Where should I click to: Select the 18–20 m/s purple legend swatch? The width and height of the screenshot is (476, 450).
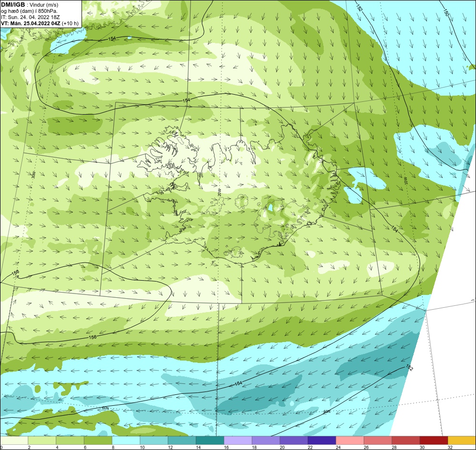click(266, 440)
